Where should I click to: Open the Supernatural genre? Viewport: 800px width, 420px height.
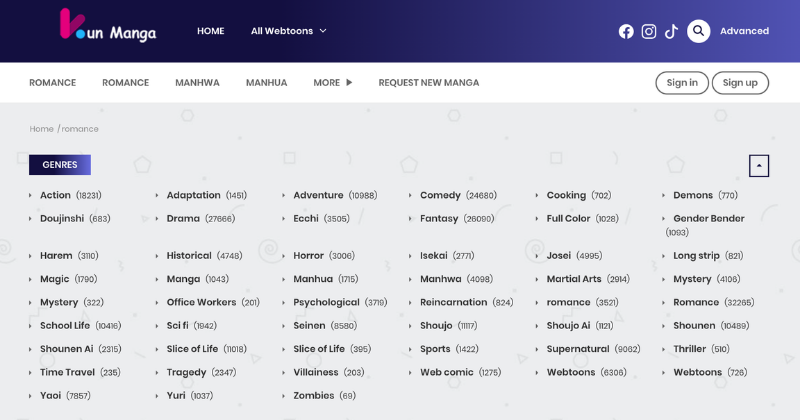[x=577, y=349]
